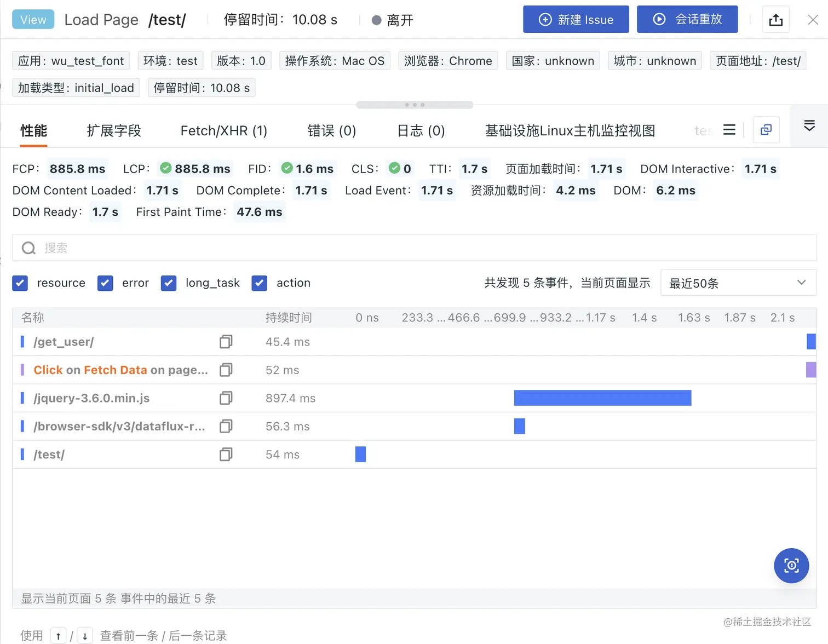Click the up arrow previous record key
This screenshot has height=644, width=828.
[58, 636]
